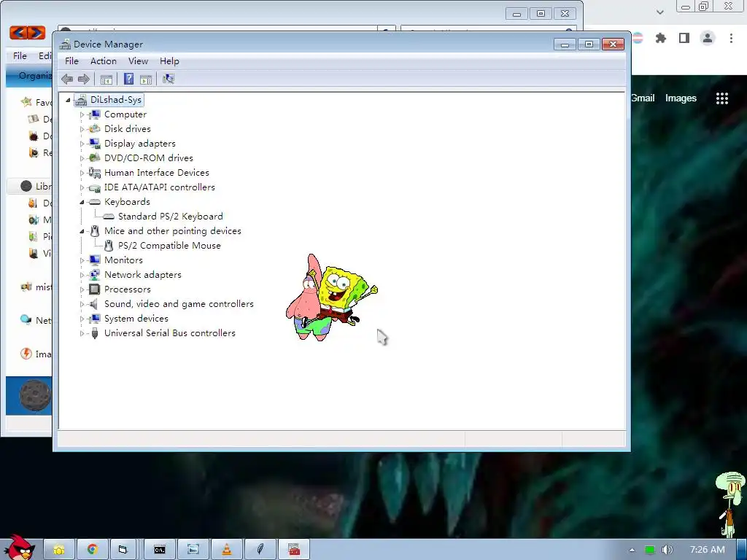Screen dimensions: 747x560
Task: Click the volume speaker icon in system tray
Action: point(667,550)
